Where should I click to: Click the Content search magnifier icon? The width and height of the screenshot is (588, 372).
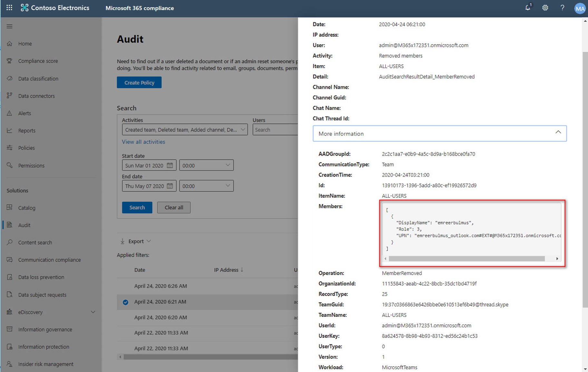(9, 242)
